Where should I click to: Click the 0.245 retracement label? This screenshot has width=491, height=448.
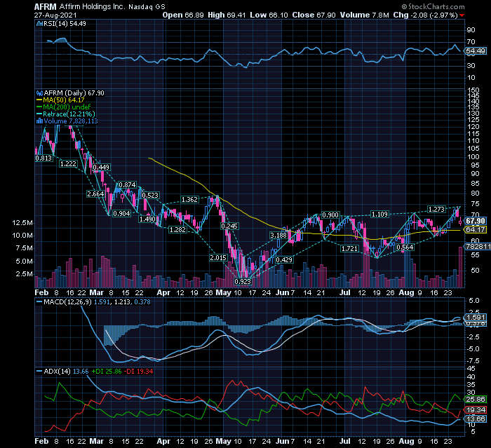click(x=229, y=226)
